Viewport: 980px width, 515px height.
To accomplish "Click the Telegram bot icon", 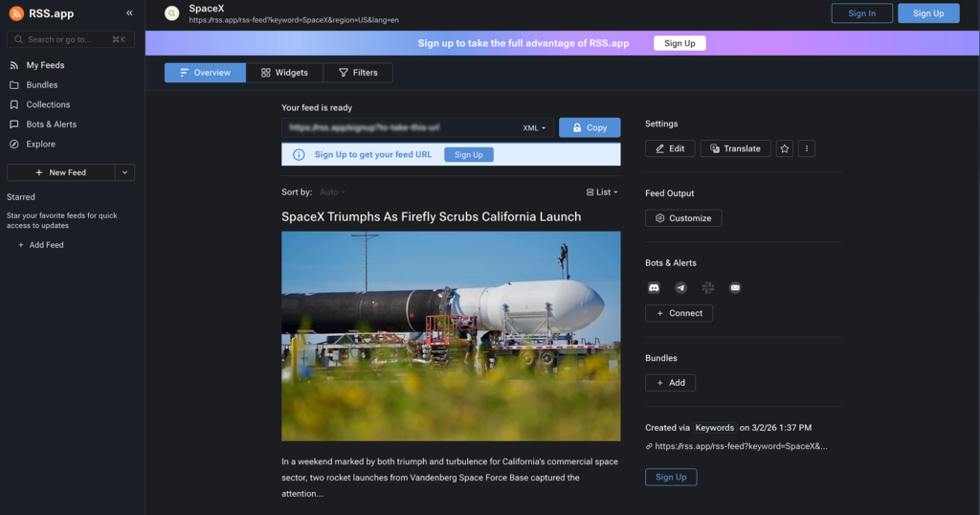I will (x=681, y=287).
